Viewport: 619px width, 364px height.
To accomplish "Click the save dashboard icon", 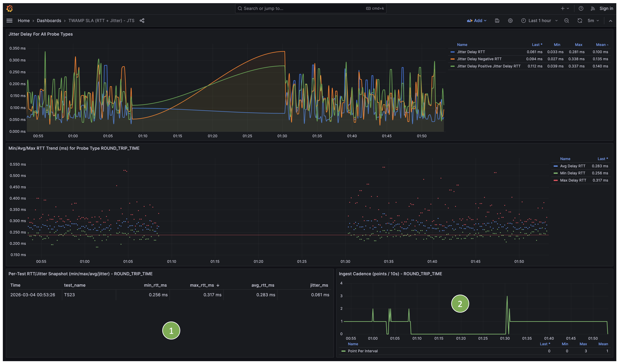I will click(x=497, y=21).
